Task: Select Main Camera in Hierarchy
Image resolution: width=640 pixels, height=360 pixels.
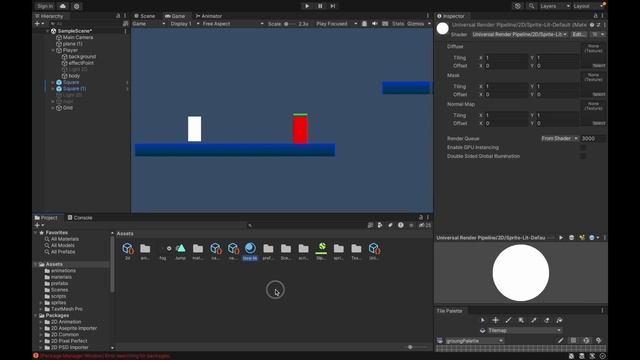Action: [78, 37]
